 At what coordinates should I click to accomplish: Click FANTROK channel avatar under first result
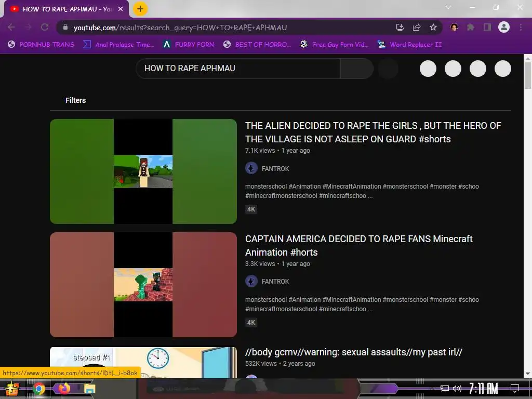(x=251, y=168)
